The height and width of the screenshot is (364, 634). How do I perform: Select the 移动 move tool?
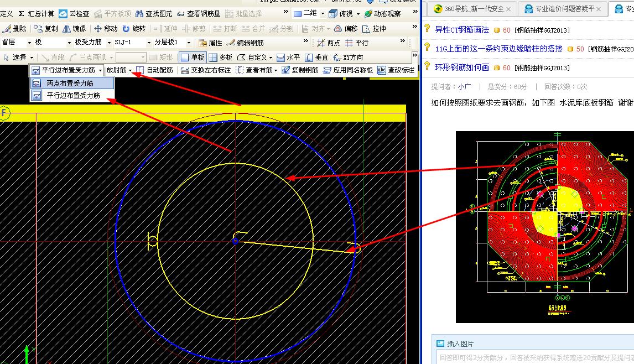pos(106,29)
